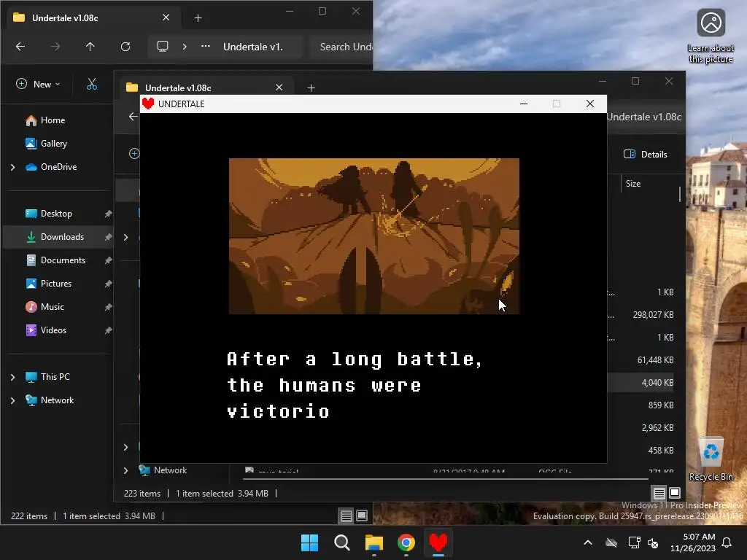Switch rear Explorer to large thumbnails view

(362, 516)
